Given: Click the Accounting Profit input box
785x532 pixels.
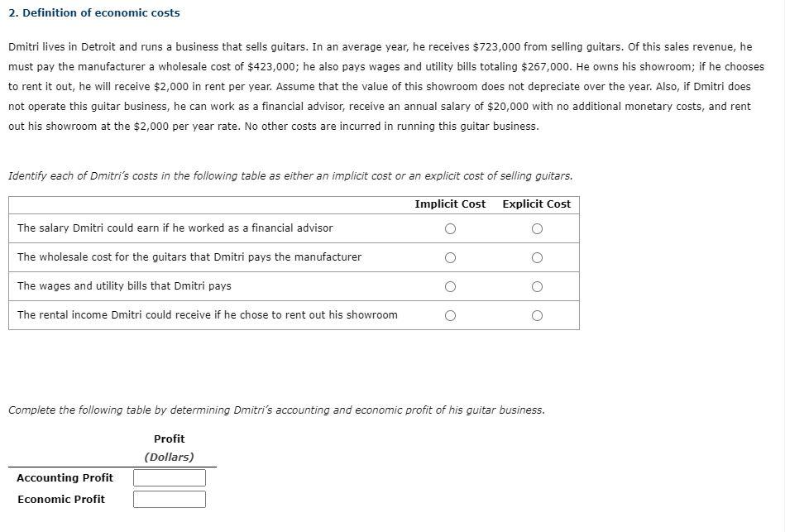Looking at the screenshot, I should tap(170, 477).
